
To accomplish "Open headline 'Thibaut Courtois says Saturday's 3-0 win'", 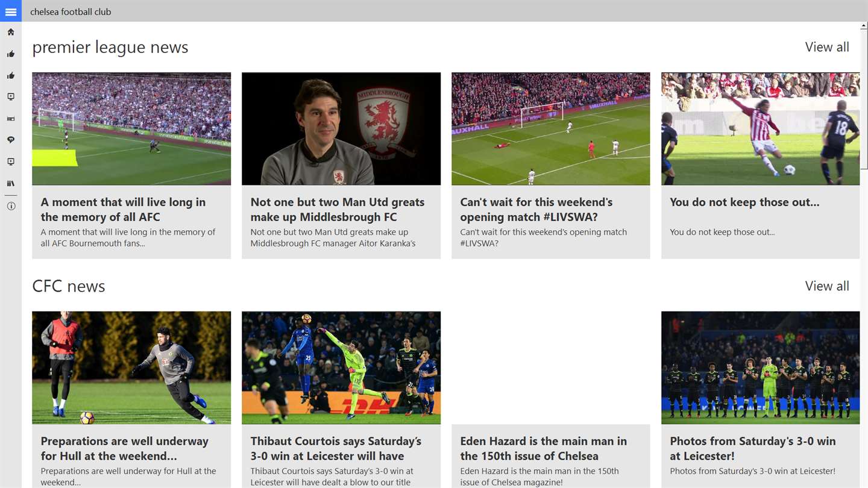I will coord(336,448).
